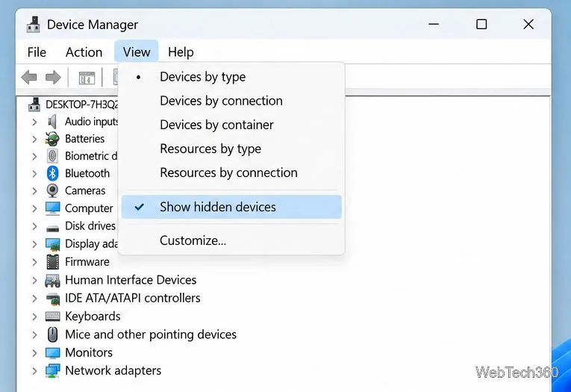Click the Forward arrow toolbar icon
This screenshot has height=392, width=571.
pos(53,77)
